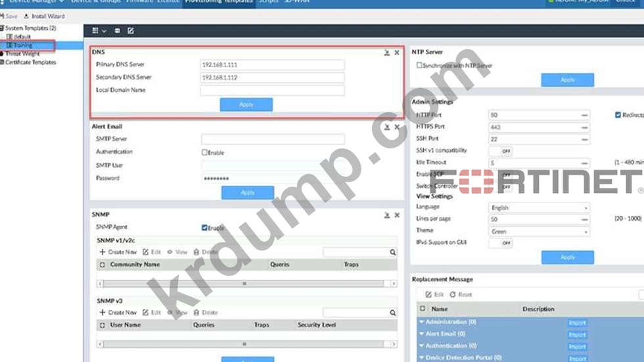
Task: Decrease the SSH Port value
Action: pyautogui.click(x=584, y=139)
